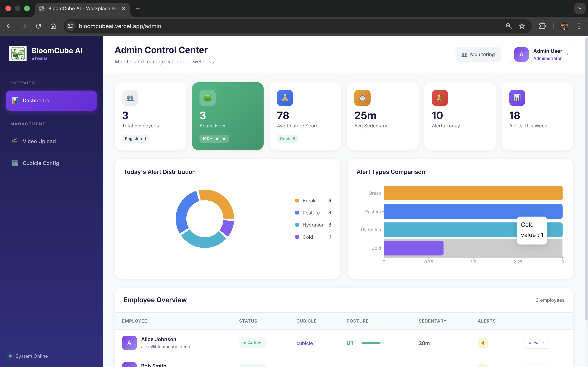Open Video Upload in sidebar
Viewport: 588px width, 367px height.
pos(39,141)
